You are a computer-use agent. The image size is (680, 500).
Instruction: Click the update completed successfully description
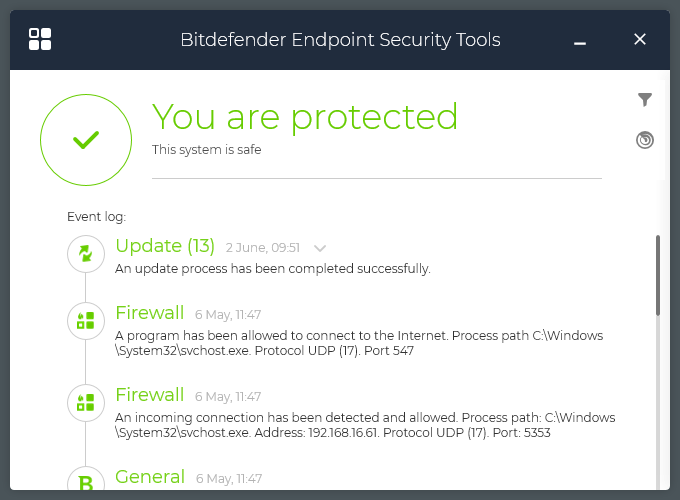click(x=273, y=269)
